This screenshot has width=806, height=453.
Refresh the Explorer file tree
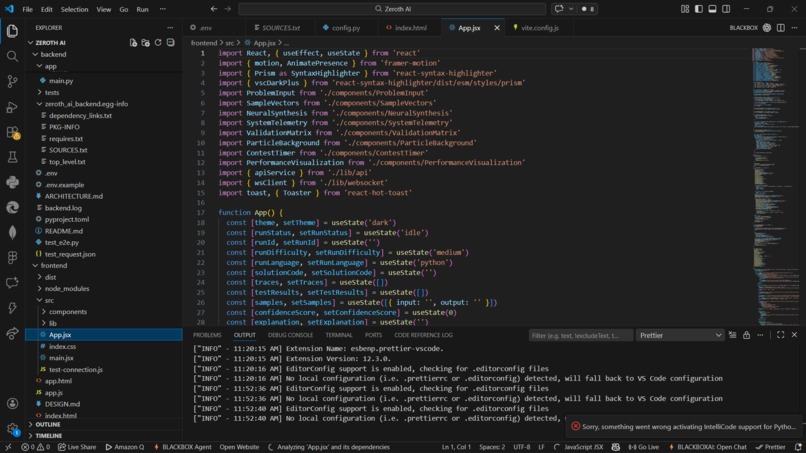click(158, 43)
